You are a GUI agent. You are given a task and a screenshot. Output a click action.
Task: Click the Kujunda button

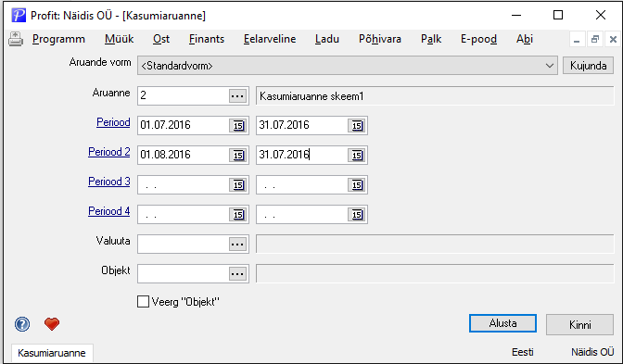(588, 66)
